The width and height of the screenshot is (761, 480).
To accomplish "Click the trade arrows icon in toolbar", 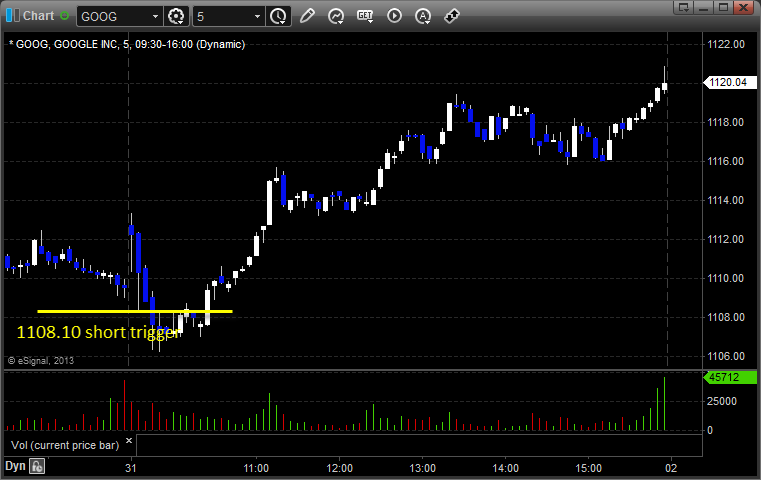I will 452,16.
